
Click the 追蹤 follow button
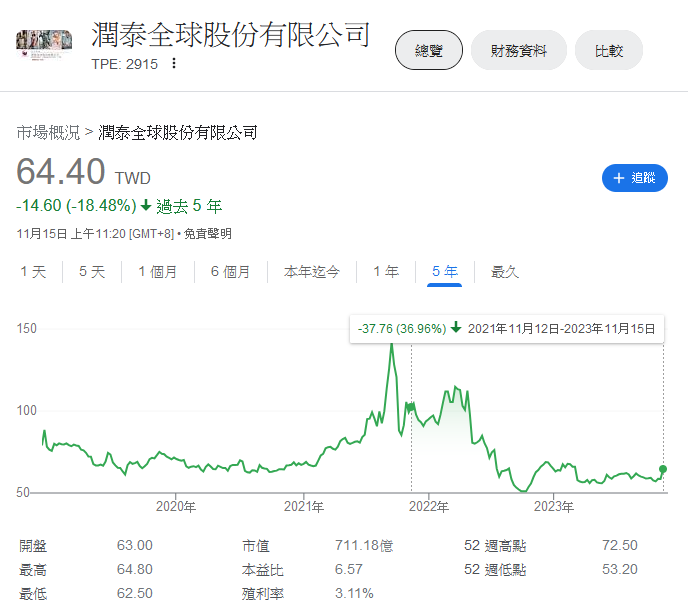pyautogui.click(x=634, y=178)
